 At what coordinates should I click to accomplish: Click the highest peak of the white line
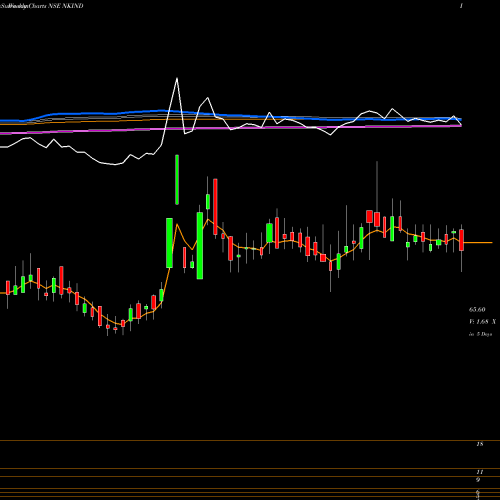coord(177,79)
